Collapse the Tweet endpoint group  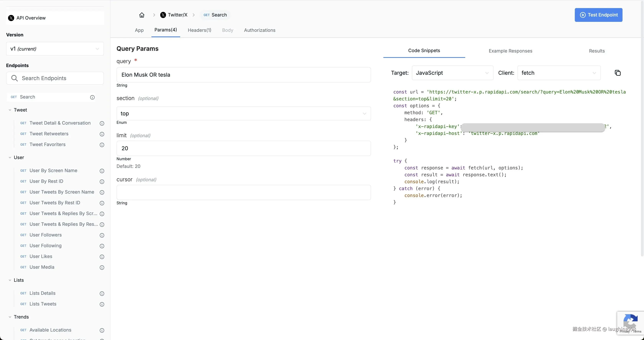pyautogui.click(x=10, y=110)
